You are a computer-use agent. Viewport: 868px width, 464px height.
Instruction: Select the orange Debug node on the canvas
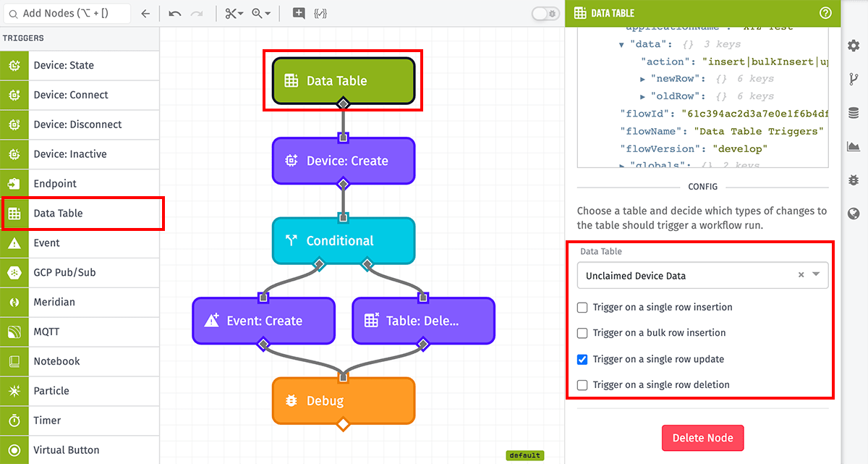pyautogui.click(x=344, y=400)
